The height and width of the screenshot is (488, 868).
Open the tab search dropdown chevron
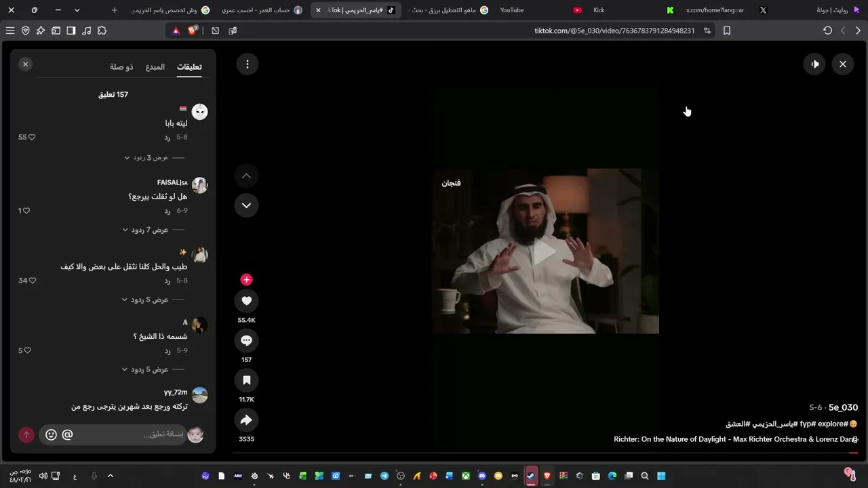pos(77,10)
